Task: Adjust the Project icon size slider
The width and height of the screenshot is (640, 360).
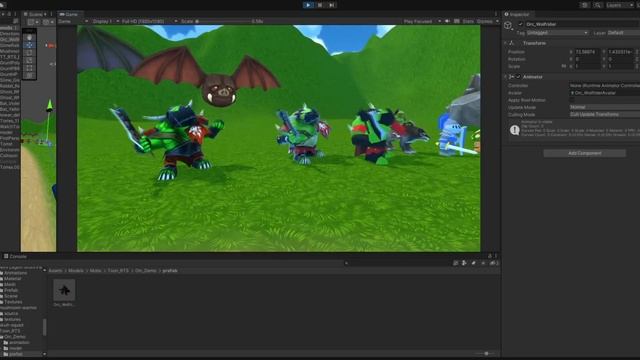Action: (486, 353)
